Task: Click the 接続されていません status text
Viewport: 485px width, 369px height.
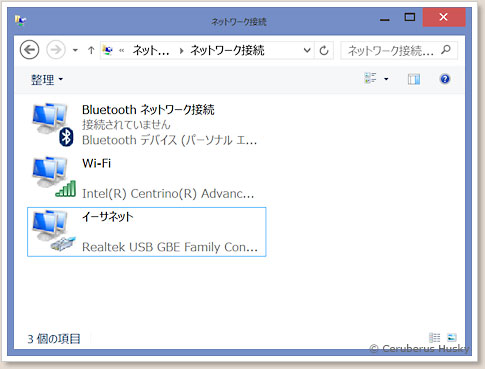Action: (126, 125)
